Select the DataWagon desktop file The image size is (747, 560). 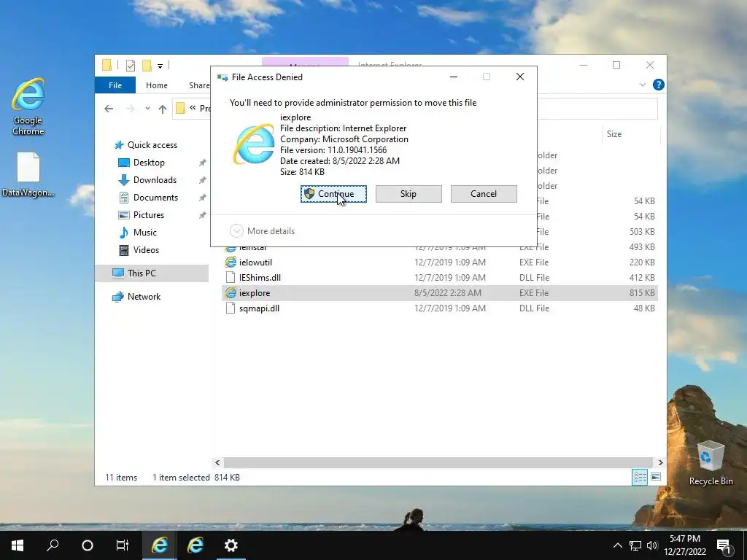[x=28, y=174]
